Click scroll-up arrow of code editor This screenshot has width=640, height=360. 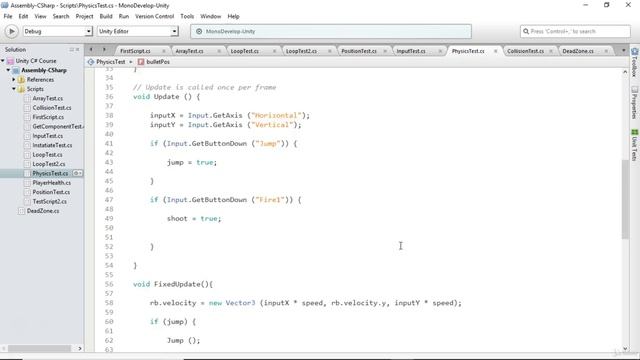(x=625, y=71)
